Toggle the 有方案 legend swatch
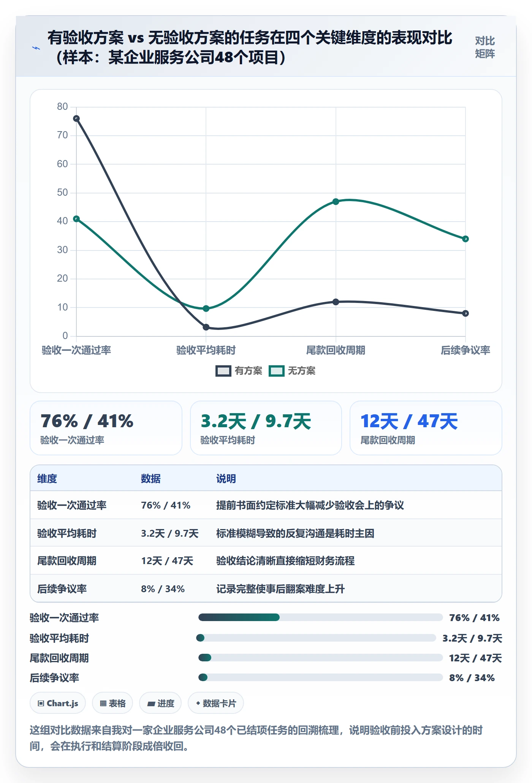Viewport: 532px width, 783px height. tap(223, 371)
